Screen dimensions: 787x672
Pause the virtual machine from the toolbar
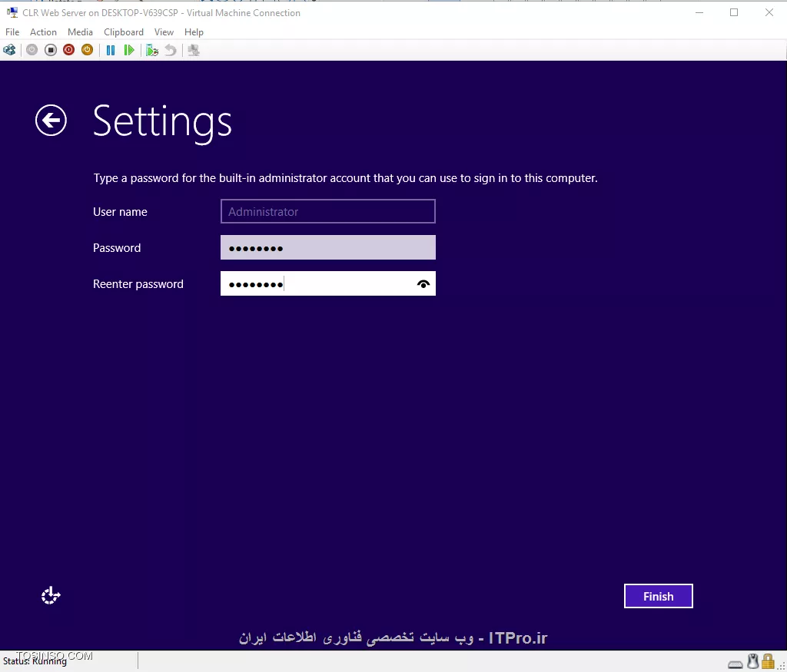pyautogui.click(x=110, y=49)
